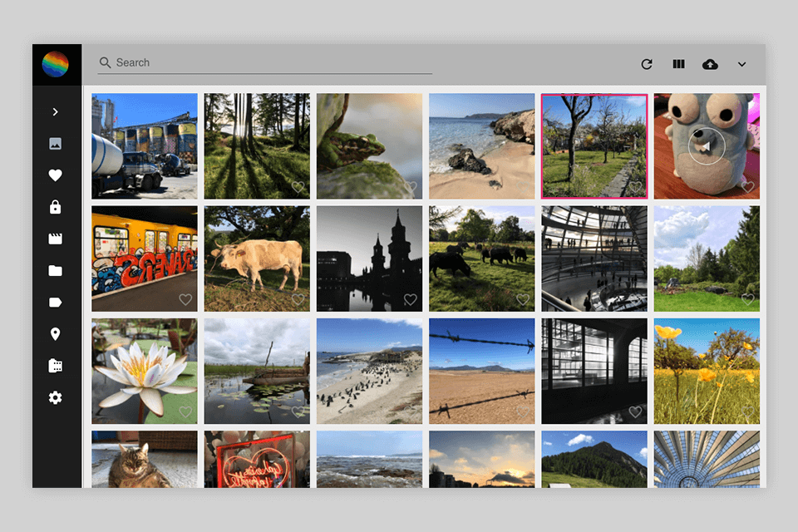Open Favorites heart in sidebar
The width and height of the screenshot is (798, 532).
coord(56,175)
